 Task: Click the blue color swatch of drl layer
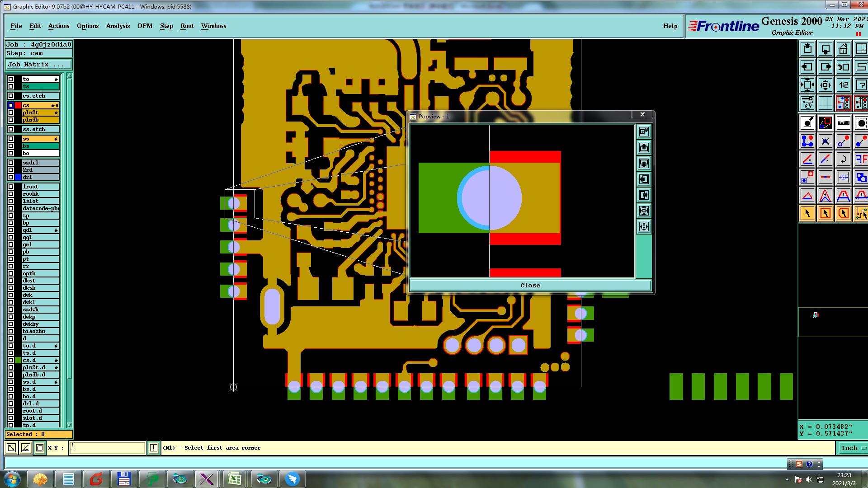pos(18,177)
